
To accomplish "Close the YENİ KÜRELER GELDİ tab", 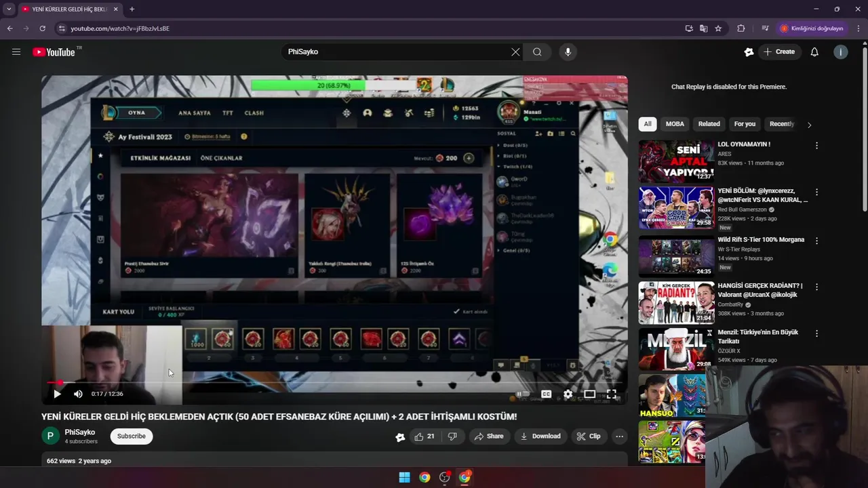I will pyautogui.click(x=115, y=9).
